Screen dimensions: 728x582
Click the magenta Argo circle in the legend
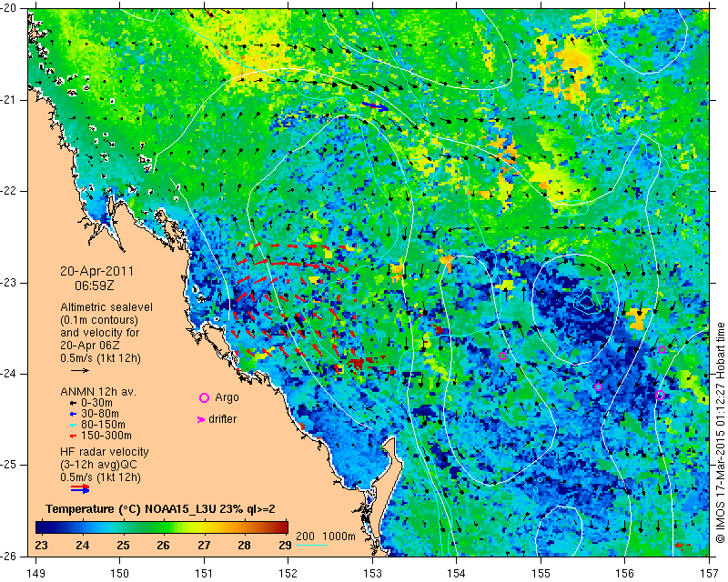click(204, 397)
